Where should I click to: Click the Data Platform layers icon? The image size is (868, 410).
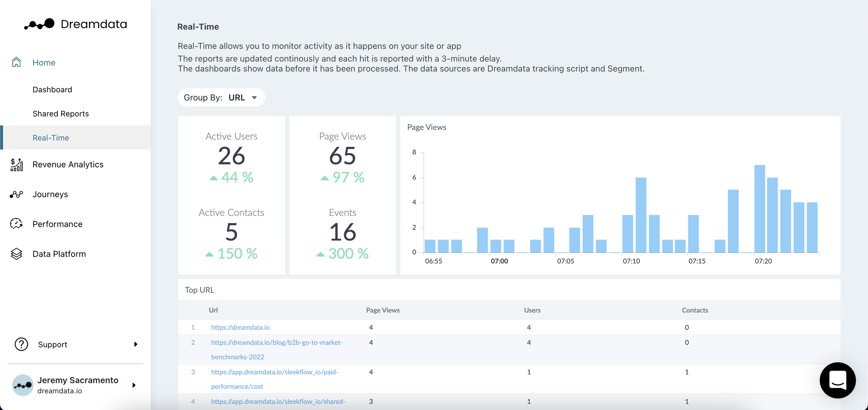point(16,254)
